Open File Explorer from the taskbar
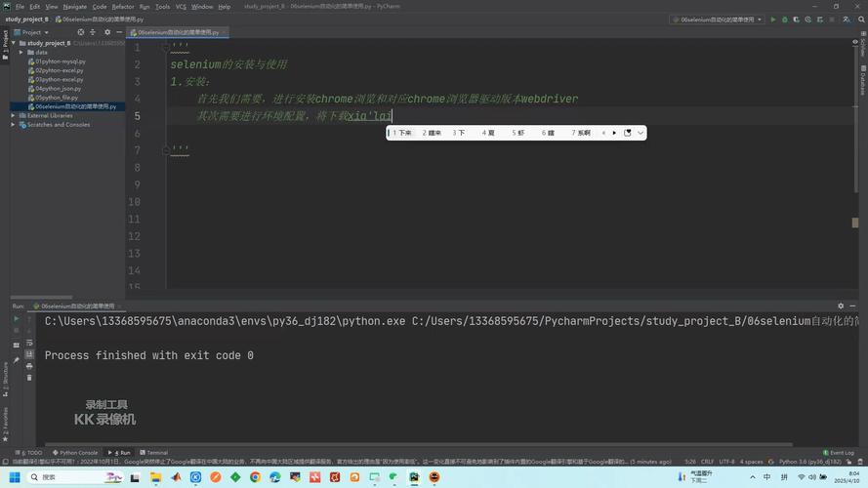The width and height of the screenshot is (868, 488). coord(155,477)
